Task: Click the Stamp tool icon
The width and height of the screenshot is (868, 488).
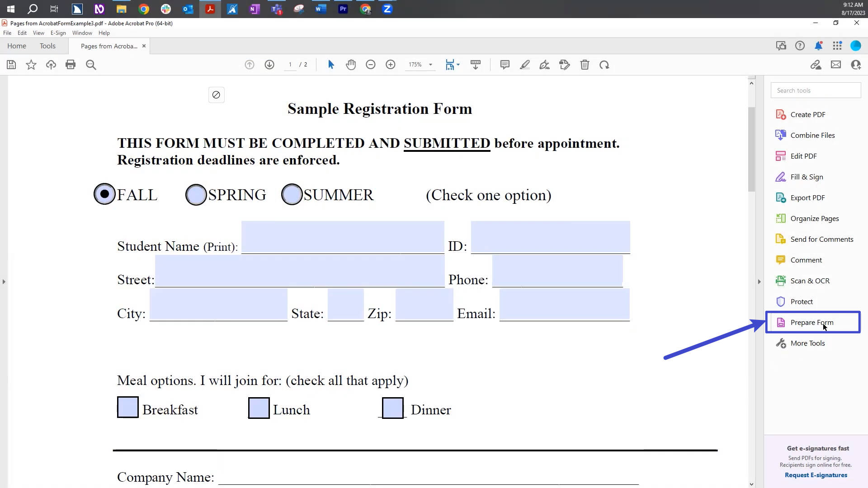Action: [x=565, y=65]
